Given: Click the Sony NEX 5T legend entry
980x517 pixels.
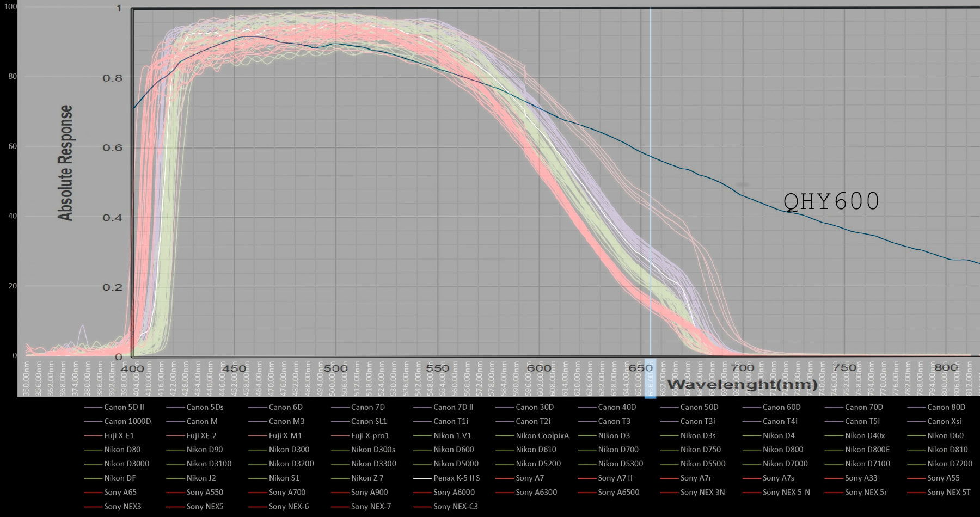Looking at the screenshot, I should tap(948, 492).
